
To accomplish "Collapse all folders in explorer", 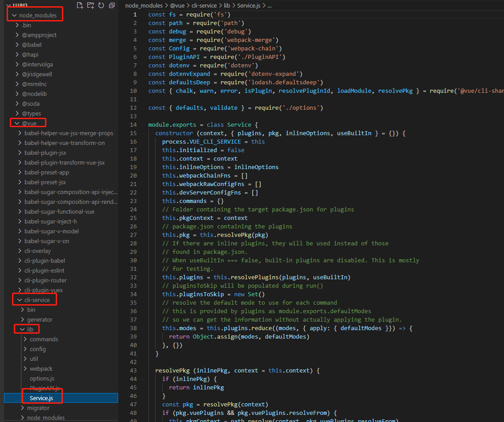I will (x=112, y=5).
